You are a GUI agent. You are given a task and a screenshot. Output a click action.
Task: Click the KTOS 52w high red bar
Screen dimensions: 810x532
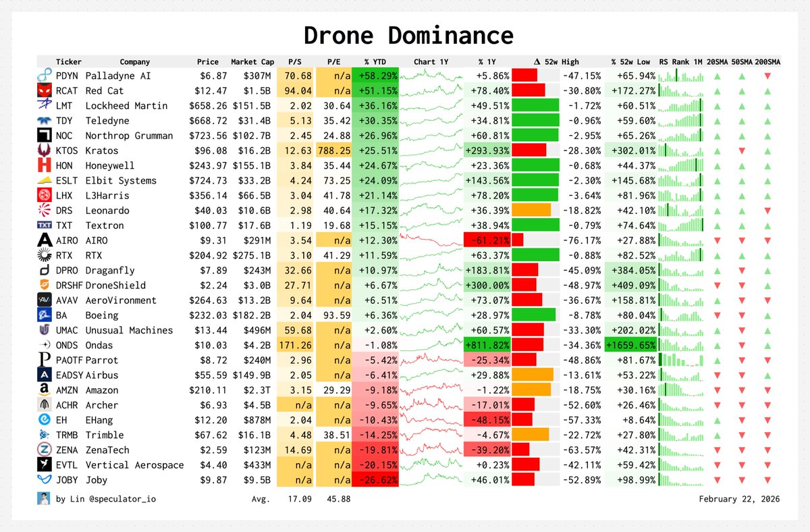[x=529, y=151]
